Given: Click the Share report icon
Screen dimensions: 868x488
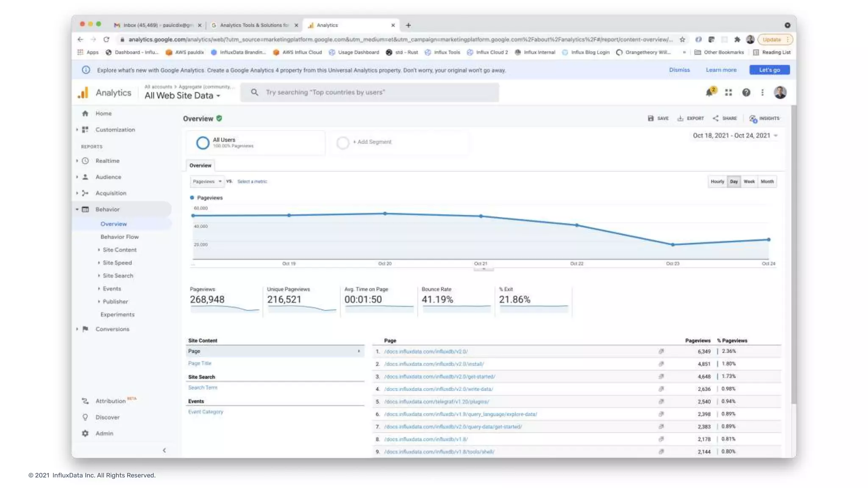Looking at the screenshot, I should [715, 118].
